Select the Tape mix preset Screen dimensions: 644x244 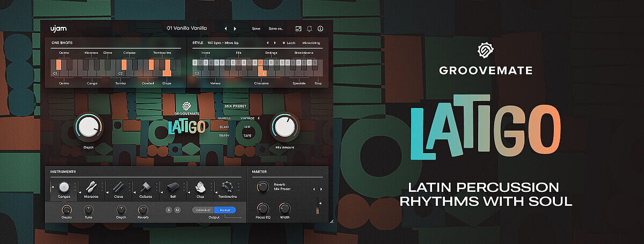tap(247, 136)
